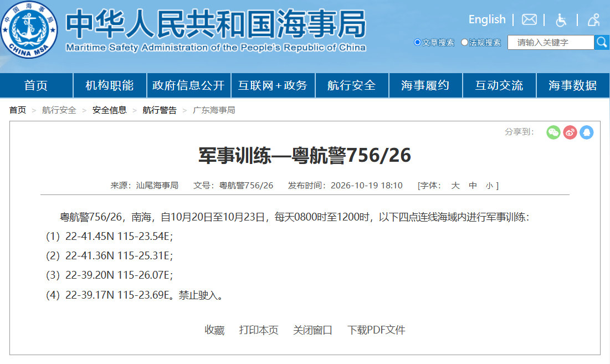
Task: Open accessibility wheelchair icon
Action: point(561,20)
